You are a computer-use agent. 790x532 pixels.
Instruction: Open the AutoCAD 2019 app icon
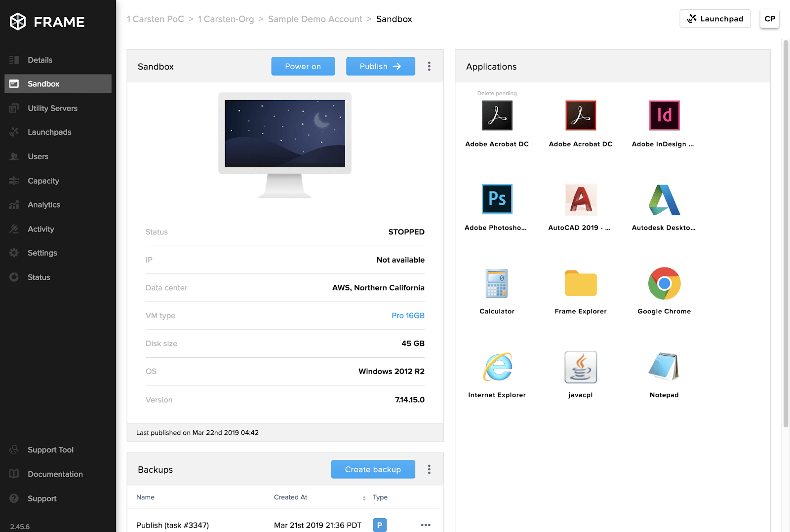tap(581, 199)
